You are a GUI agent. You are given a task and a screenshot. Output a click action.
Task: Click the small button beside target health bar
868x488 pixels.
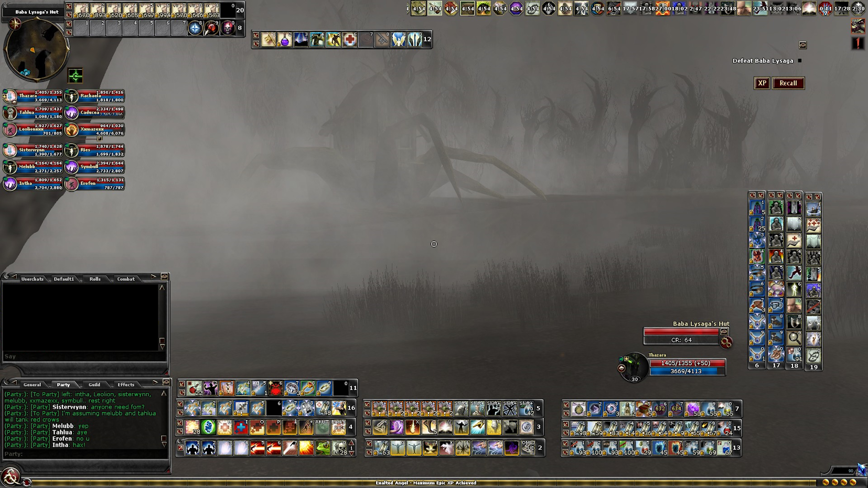coord(724,332)
